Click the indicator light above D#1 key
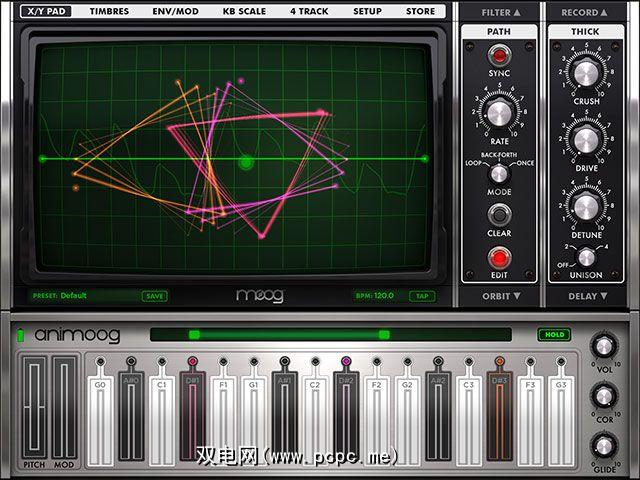 192,361
